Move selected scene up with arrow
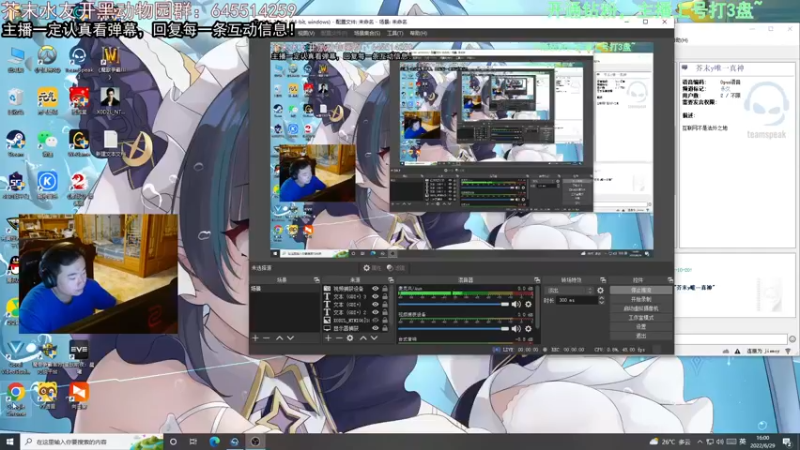800x450 pixels. [280, 338]
